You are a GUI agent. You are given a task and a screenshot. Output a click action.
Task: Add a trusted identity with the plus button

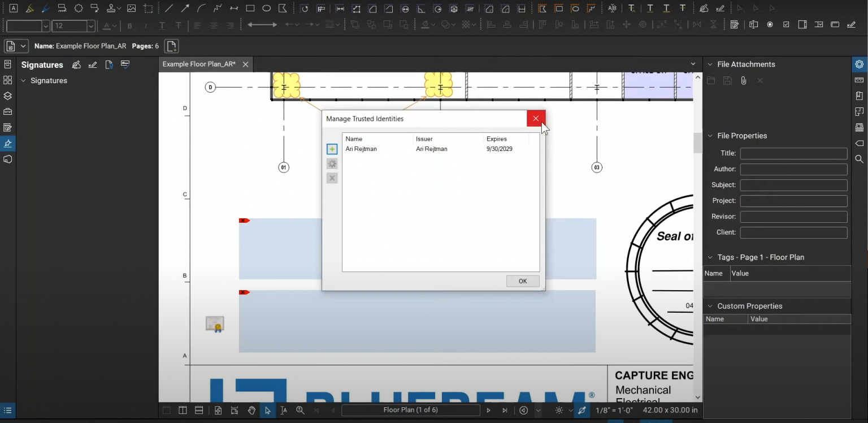click(x=332, y=149)
